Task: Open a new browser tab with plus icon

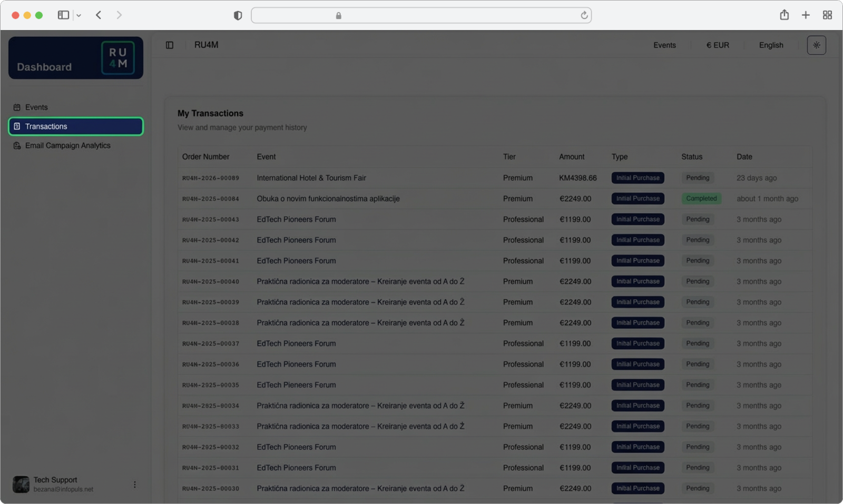Action: (806, 15)
